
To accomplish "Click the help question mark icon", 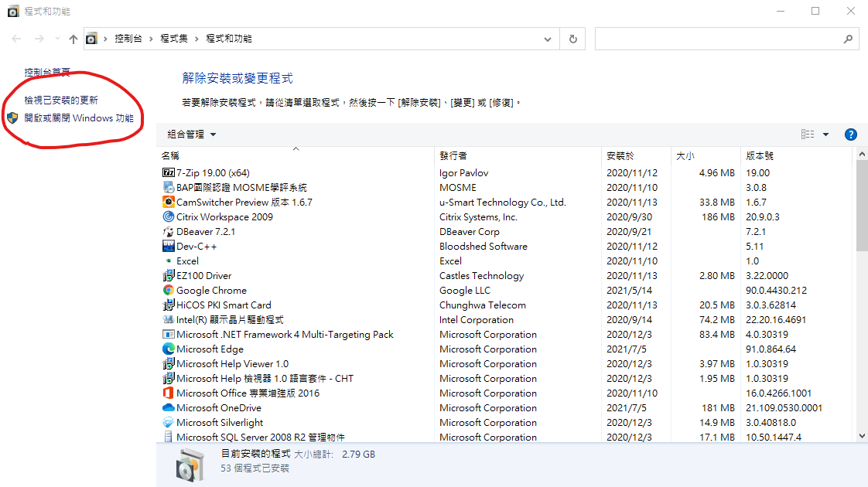I will (x=851, y=135).
